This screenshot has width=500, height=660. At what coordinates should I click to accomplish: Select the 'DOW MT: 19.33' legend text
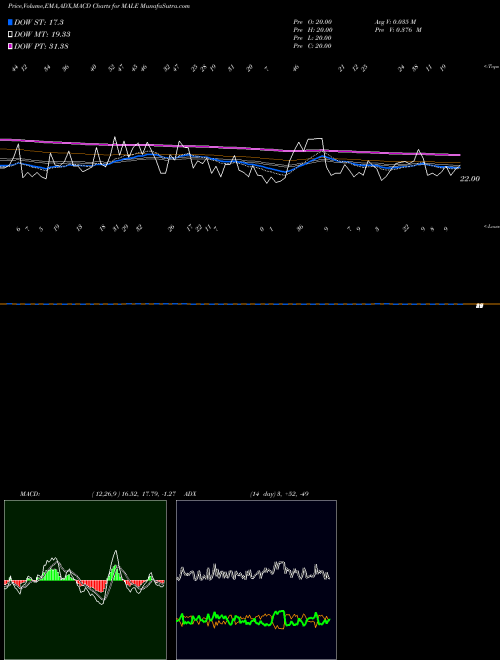(x=42, y=35)
